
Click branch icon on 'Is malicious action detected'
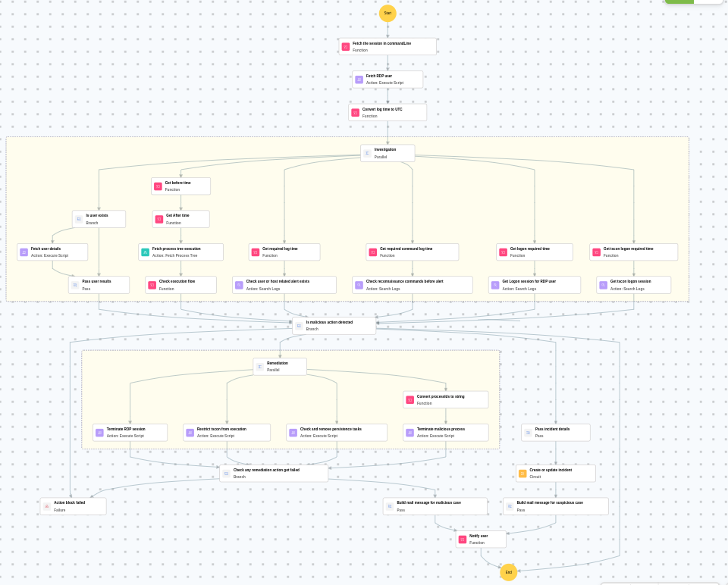click(299, 326)
